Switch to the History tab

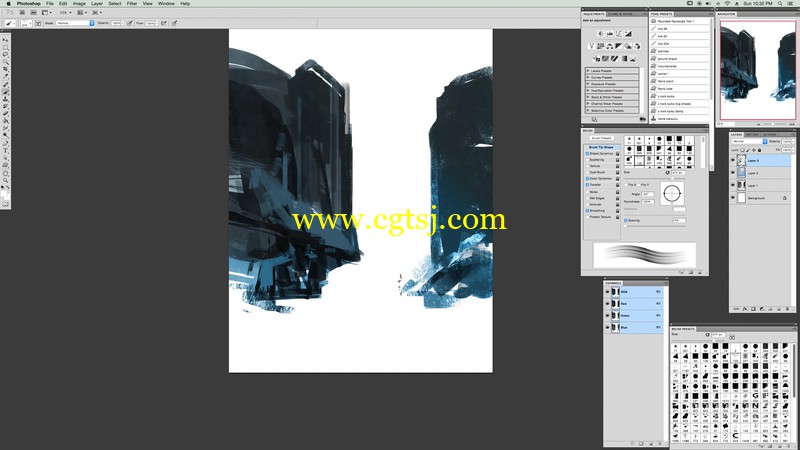click(x=752, y=135)
